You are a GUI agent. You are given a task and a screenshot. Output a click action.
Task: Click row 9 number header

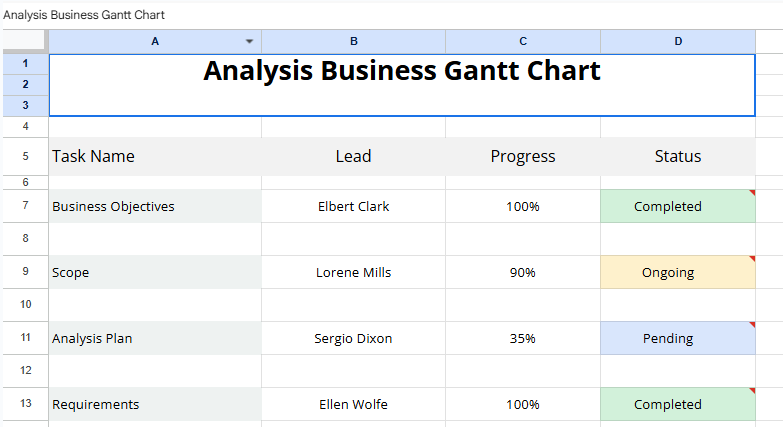(24, 272)
